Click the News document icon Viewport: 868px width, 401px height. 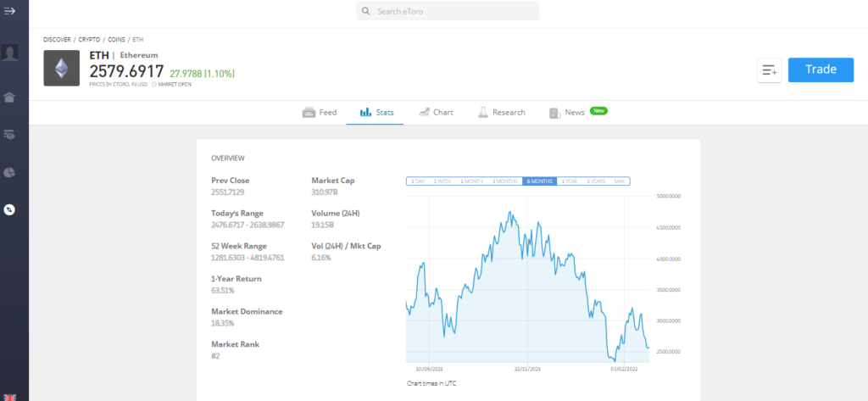click(554, 113)
